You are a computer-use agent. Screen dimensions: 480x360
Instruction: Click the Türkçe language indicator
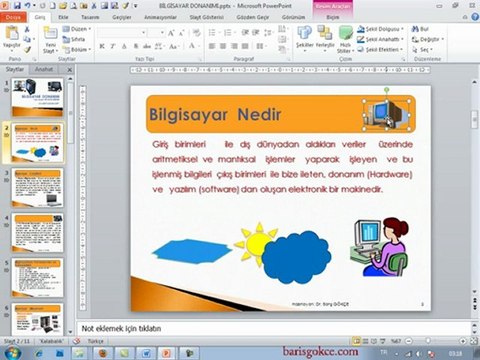96,341
